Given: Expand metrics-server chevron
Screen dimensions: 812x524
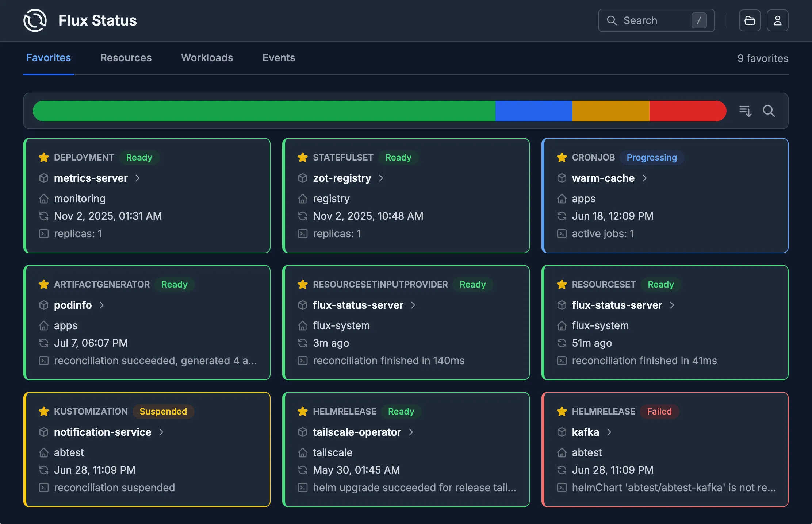Looking at the screenshot, I should click(x=138, y=178).
